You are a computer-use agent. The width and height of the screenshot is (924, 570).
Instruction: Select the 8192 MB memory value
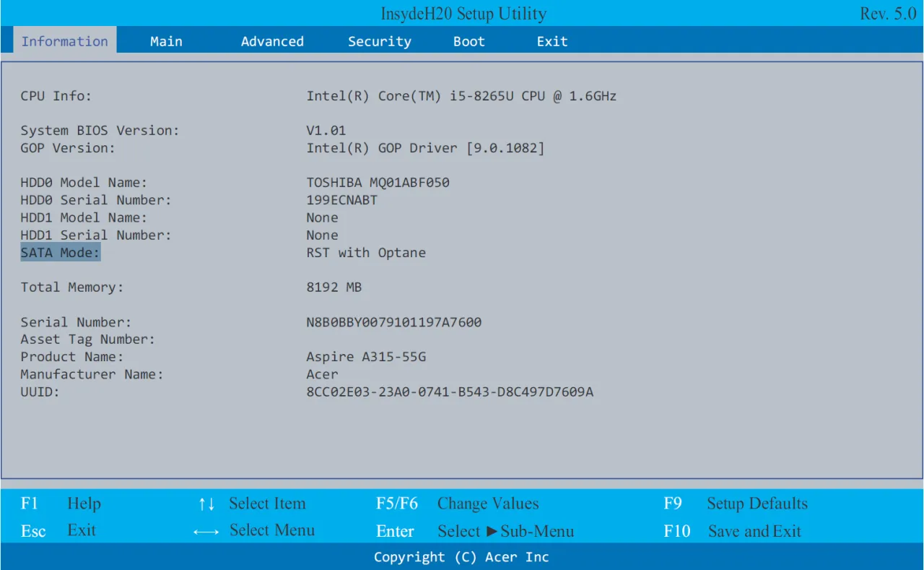(334, 287)
